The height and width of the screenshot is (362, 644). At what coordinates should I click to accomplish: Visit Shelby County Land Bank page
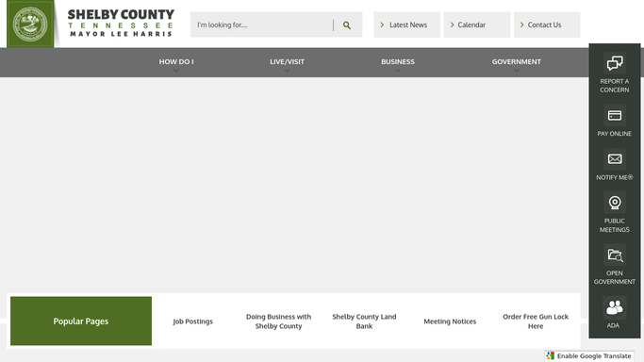(x=364, y=321)
